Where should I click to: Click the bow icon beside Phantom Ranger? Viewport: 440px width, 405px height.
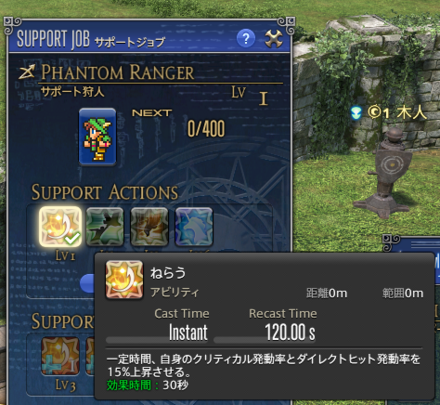(27, 72)
